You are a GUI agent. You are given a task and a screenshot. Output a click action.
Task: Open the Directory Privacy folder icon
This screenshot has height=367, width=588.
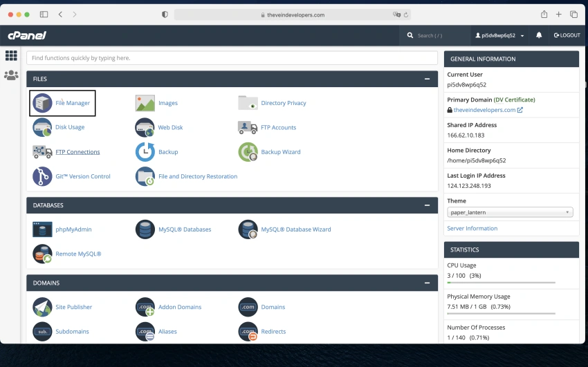[x=248, y=103]
